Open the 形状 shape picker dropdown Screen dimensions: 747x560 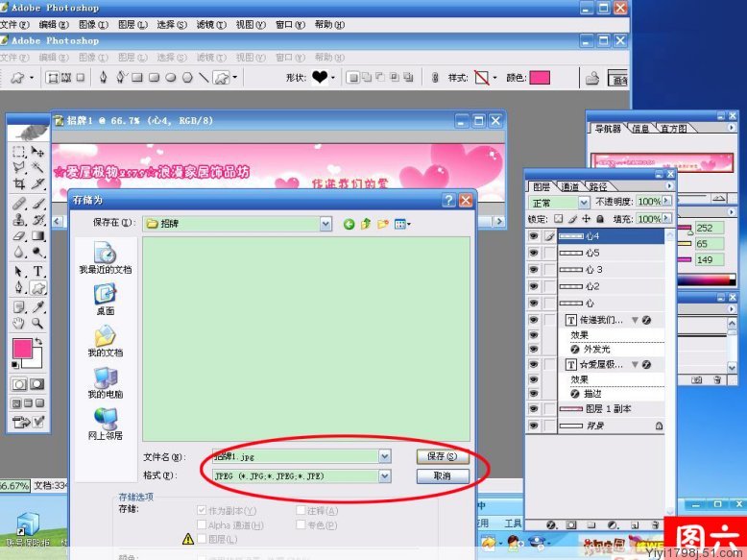pyautogui.click(x=333, y=77)
